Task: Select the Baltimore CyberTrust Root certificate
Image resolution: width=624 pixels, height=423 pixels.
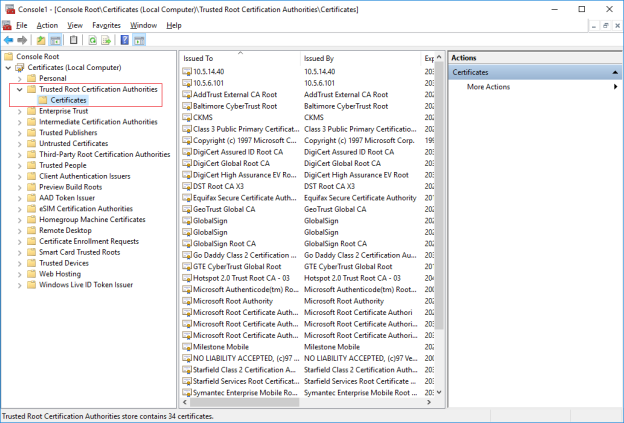Action: click(x=234, y=106)
